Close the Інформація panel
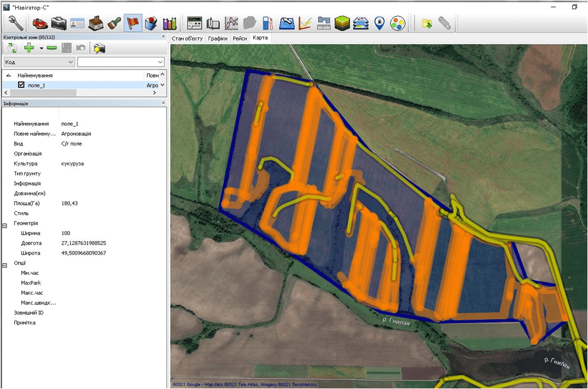588x389 pixels. tap(163, 103)
